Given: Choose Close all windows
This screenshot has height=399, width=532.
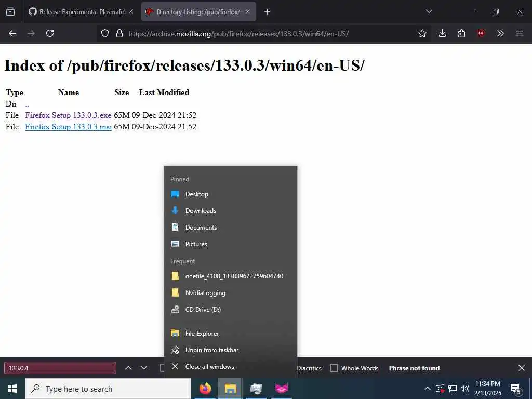Looking at the screenshot, I should click(x=231, y=367).
